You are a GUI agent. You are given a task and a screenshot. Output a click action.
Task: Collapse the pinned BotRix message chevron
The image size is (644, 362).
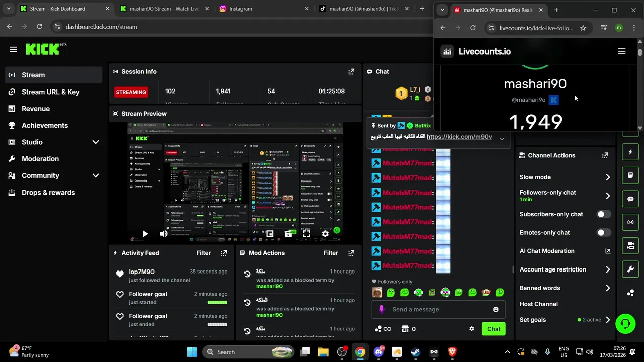(x=502, y=139)
